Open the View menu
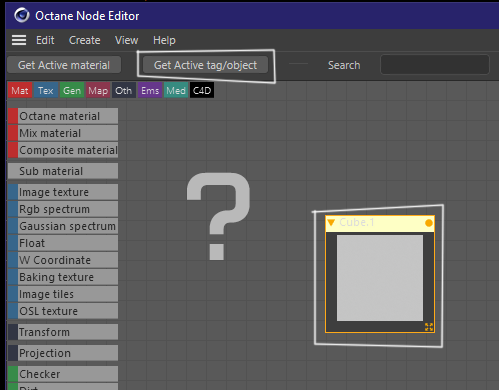Screen dimensions: 499x390 (127, 40)
